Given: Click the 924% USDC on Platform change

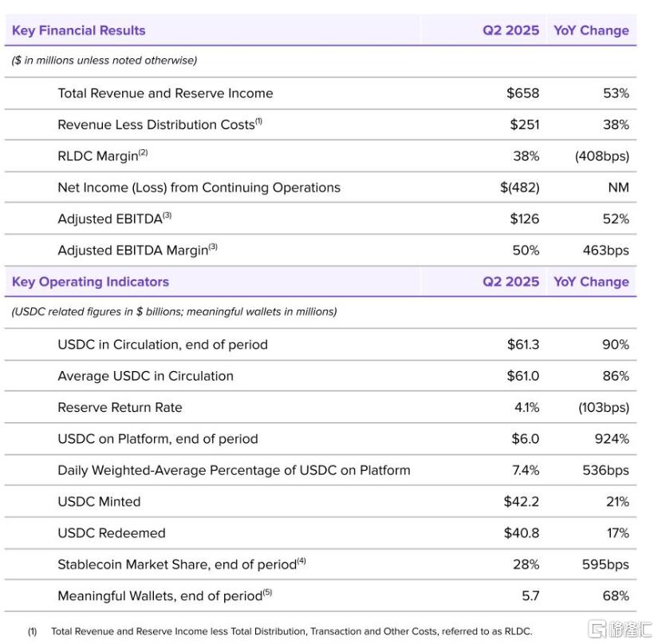Looking at the screenshot, I should (612, 439).
